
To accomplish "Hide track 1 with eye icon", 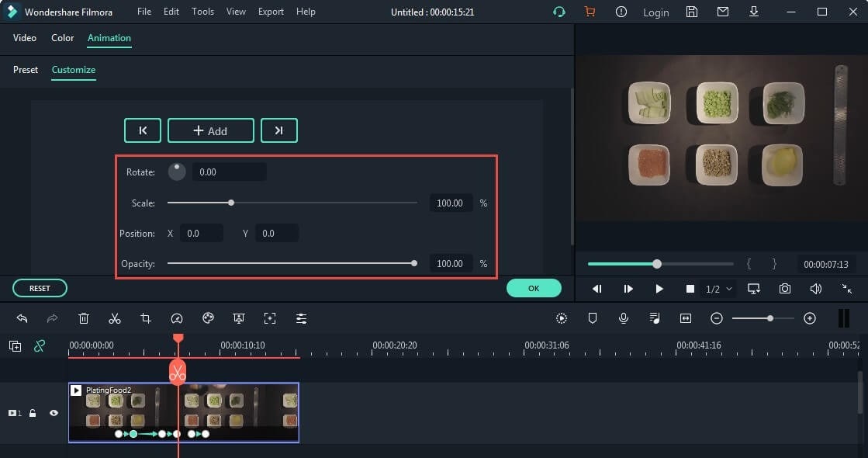I will point(54,412).
